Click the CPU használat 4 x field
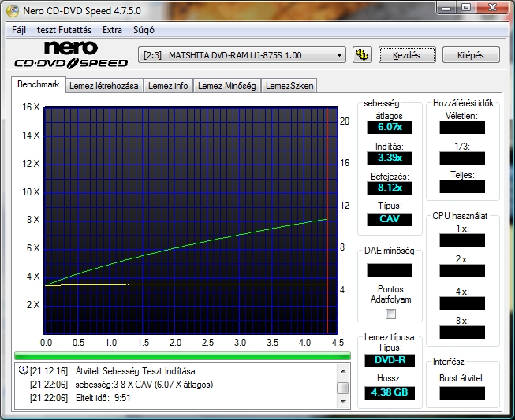Image resolution: width=515 pixels, height=420 pixels. coord(462,303)
